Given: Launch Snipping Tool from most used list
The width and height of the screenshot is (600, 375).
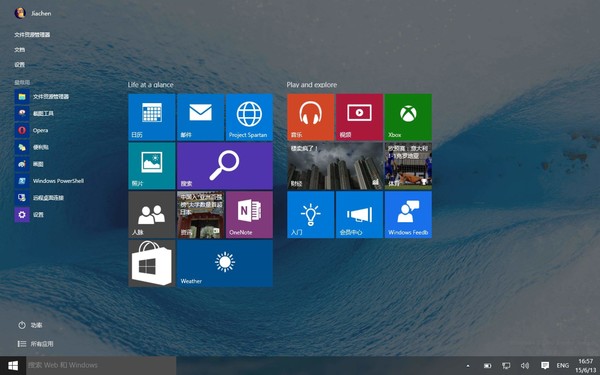Looking at the screenshot, I should pyautogui.click(x=34, y=113).
